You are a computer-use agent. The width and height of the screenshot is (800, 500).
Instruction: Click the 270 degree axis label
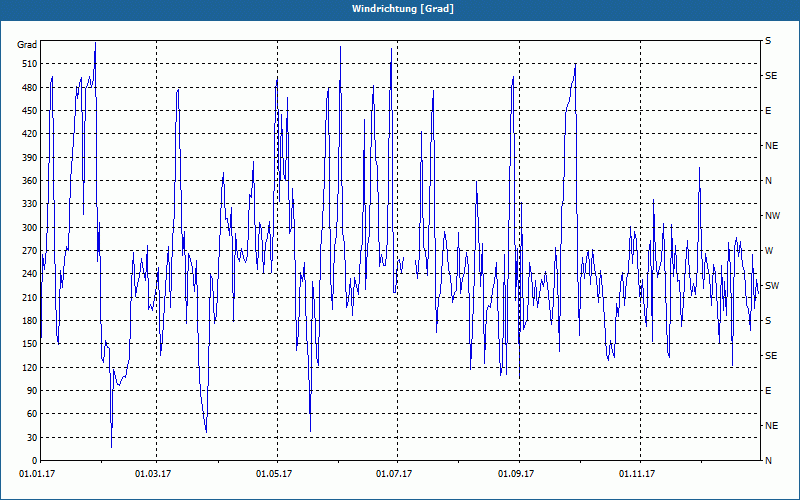tap(30, 251)
